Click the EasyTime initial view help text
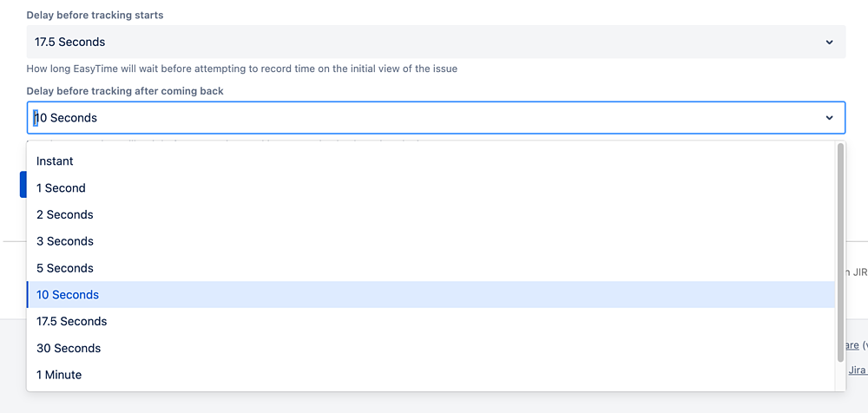This screenshot has width=868, height=413. pyautogui.click(x=241, y=69)
